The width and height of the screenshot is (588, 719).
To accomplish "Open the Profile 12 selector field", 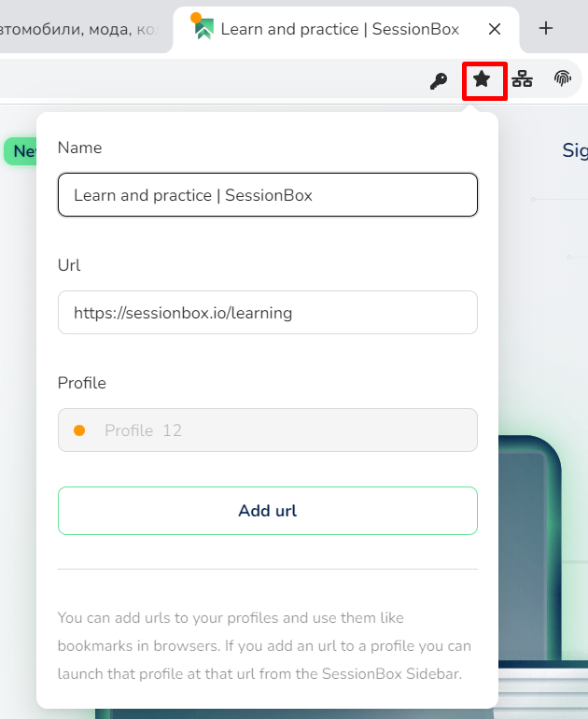I will [268, 430].
